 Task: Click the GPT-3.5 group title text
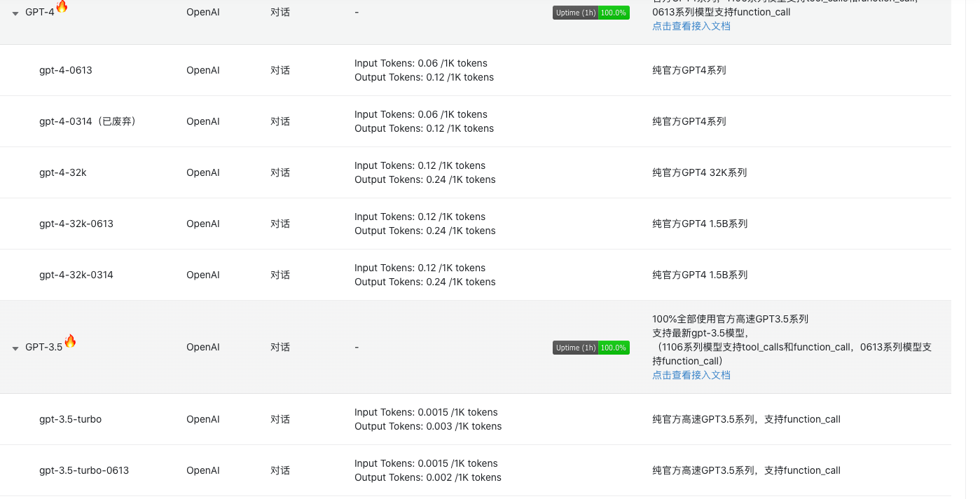tap(43, 348)
